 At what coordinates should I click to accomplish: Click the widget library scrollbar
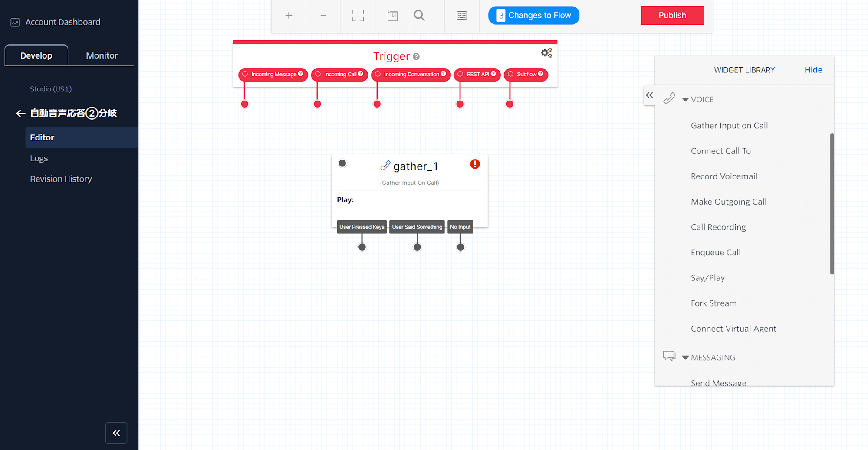832,204
